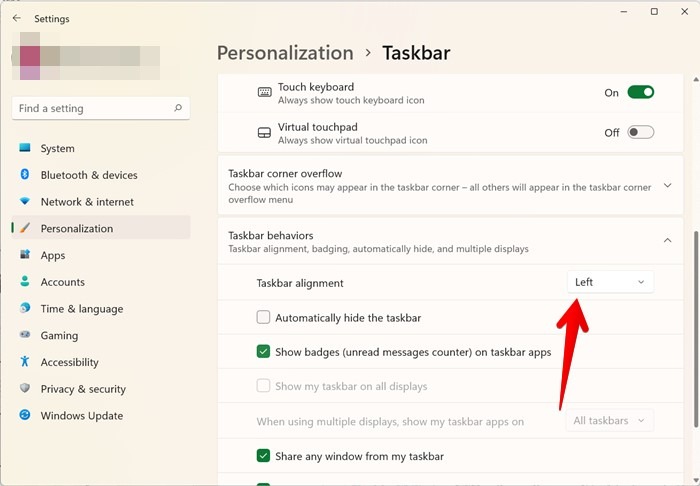Click the Gaming controller icon

[x=25, y=336]
